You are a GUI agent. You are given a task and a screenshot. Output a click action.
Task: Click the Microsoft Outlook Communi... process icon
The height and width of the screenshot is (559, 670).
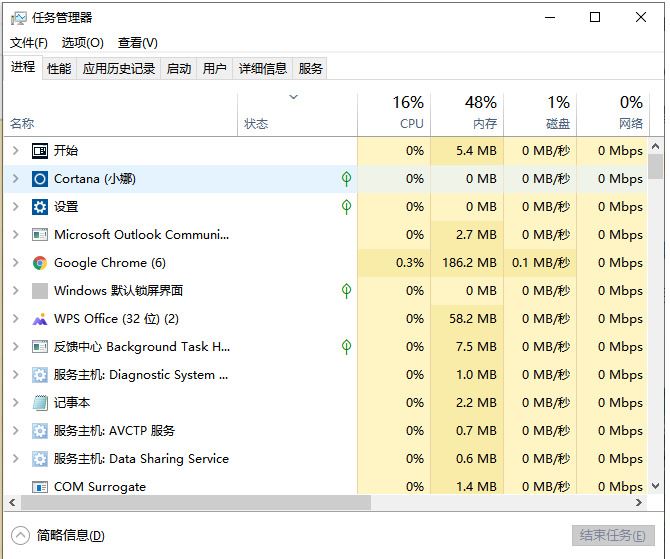40,235
